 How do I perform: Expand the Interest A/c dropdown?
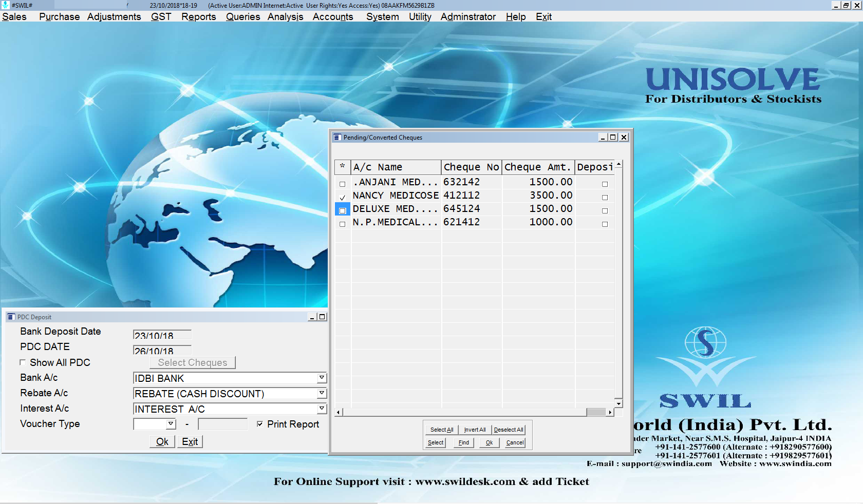[322, 409]
